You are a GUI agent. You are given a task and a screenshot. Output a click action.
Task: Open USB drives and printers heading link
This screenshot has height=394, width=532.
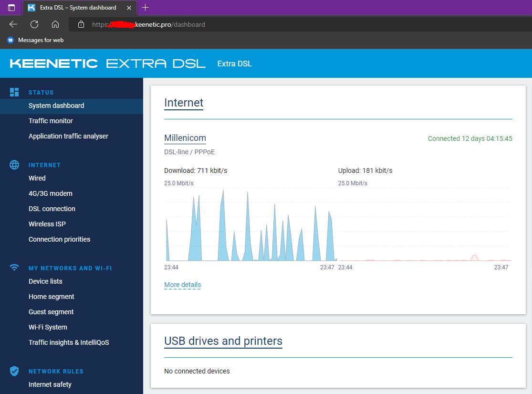(x=223, y=341)
